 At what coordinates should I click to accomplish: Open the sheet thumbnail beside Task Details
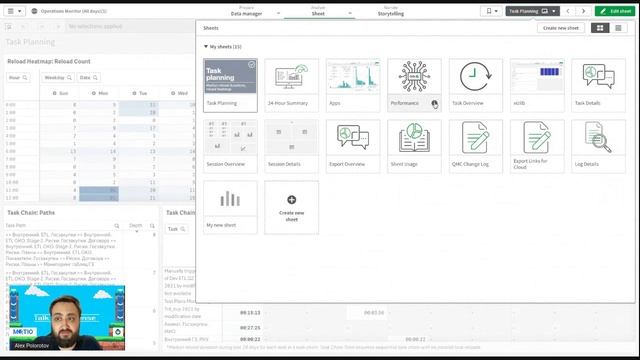pos(537,85)
